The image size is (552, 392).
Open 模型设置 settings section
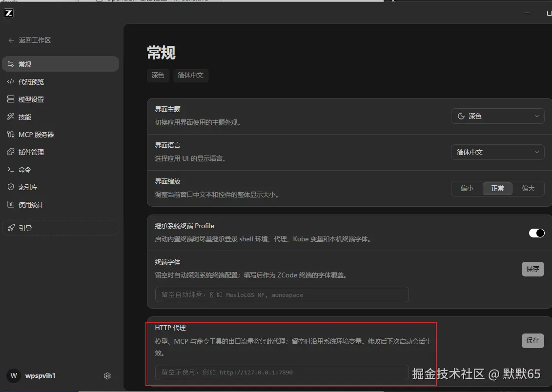pos(61,99)
